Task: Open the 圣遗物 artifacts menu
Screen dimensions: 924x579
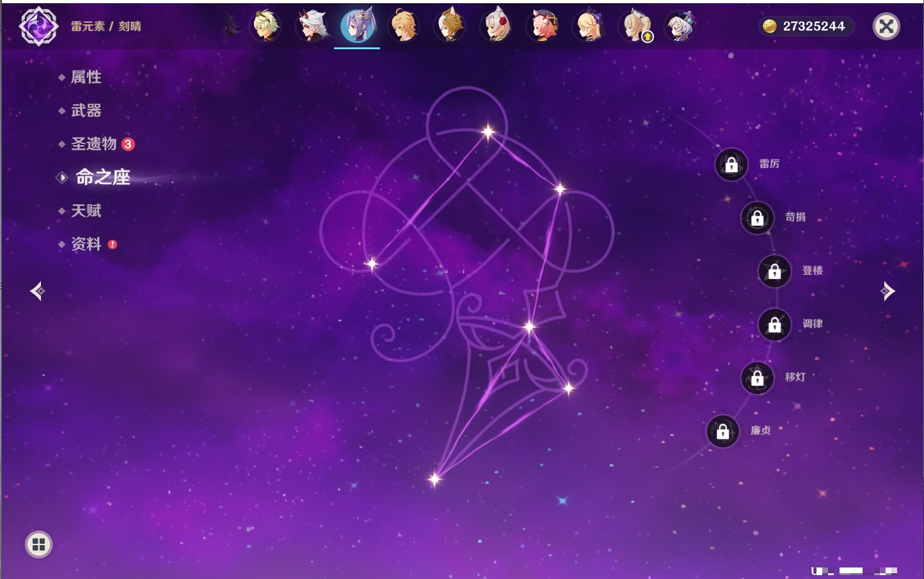Action: 93,144
